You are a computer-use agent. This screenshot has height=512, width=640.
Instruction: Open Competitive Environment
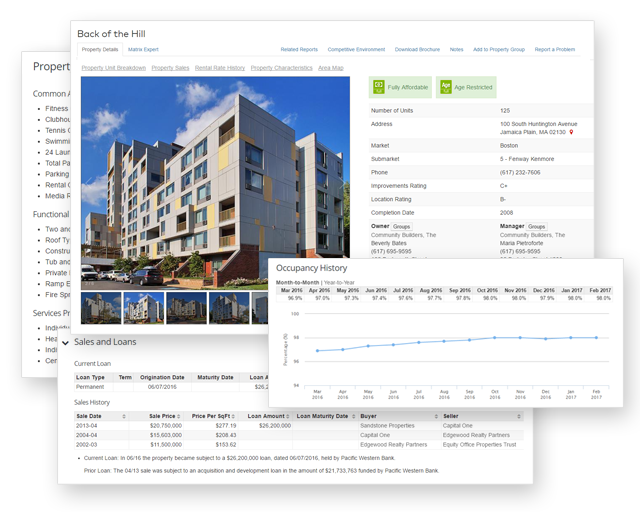click(356, 48)
